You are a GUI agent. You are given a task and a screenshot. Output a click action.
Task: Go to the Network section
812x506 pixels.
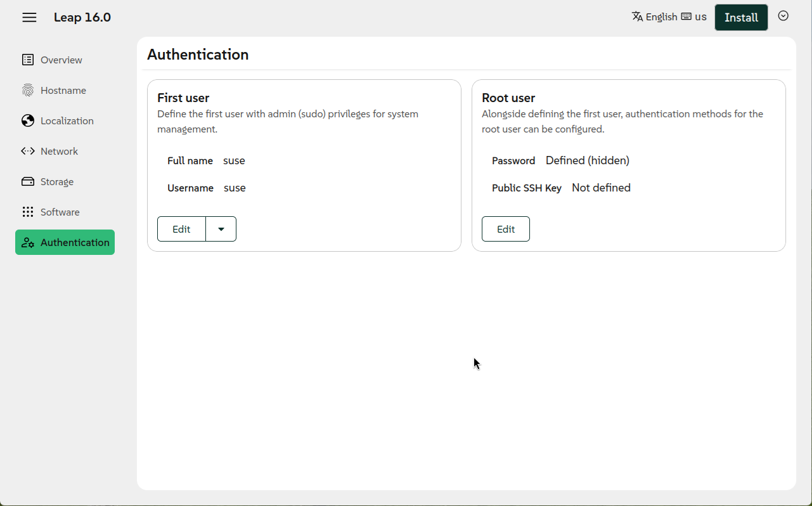[x=59, y=151]
